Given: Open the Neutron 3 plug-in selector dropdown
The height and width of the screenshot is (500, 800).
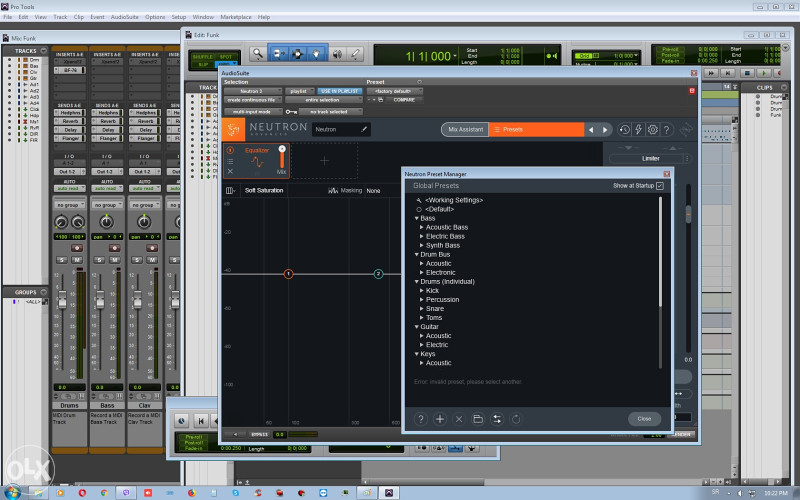Looking at the screenshot, I should [x=253, y=91].
